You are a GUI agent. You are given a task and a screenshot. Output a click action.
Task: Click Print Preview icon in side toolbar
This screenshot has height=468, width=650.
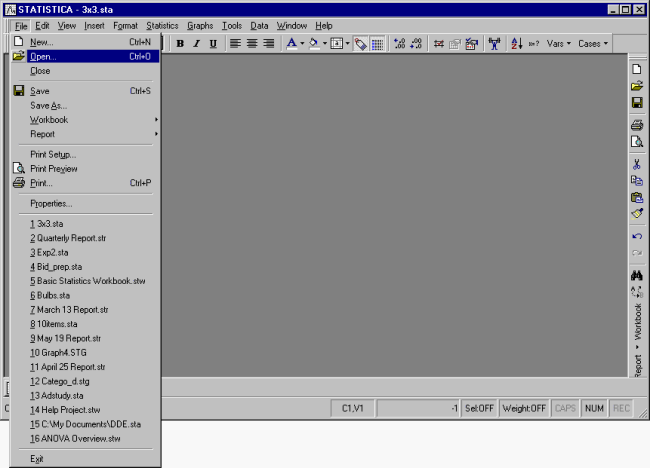tap(637, 142)
